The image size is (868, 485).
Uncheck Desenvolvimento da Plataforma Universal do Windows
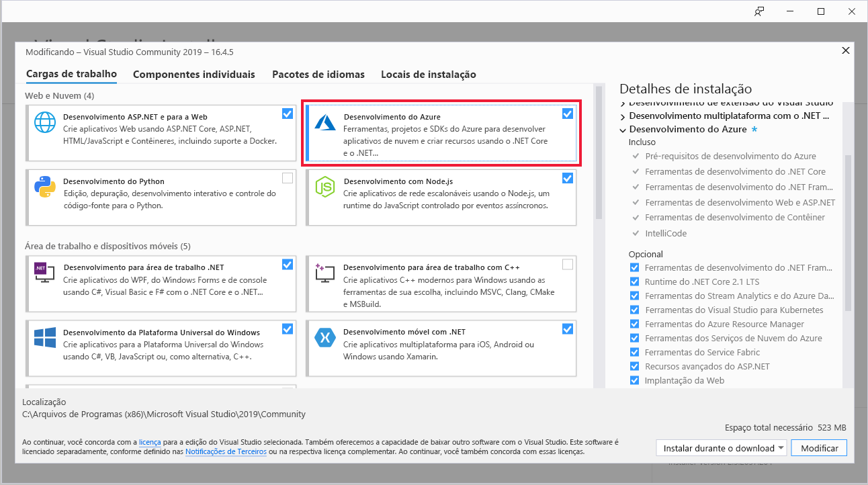pyautogui.click(x=288, y=329)
